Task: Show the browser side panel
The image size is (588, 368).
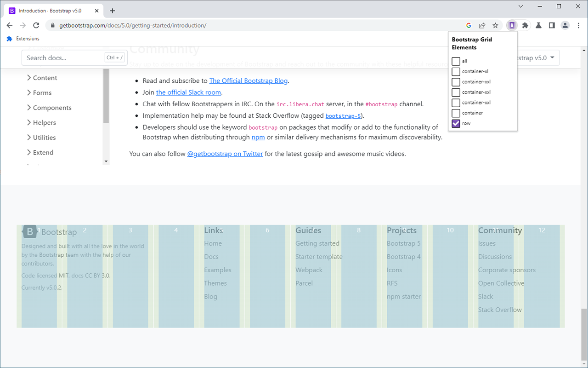Action: coord(552,25)
